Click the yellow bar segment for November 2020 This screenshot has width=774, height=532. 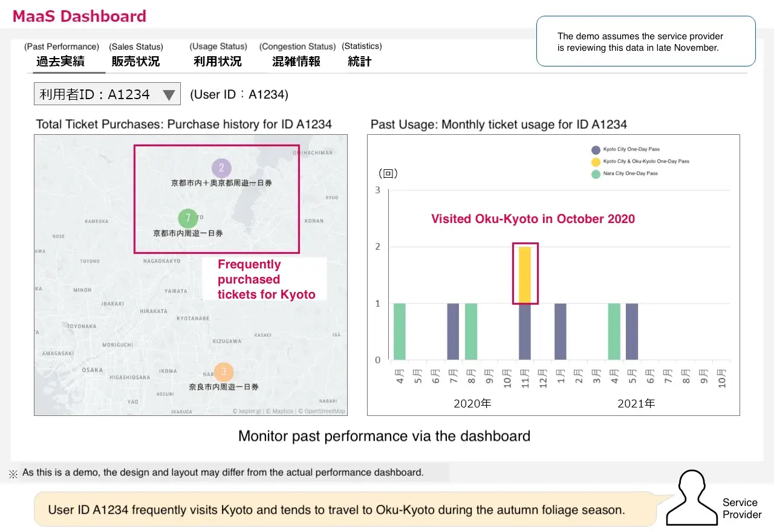coord(525,274)
